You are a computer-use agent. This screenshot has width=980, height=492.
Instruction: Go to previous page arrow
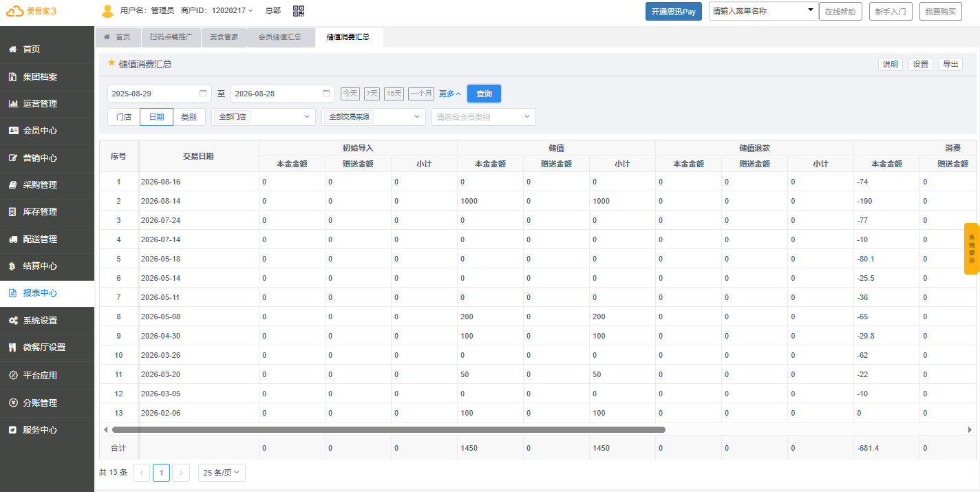[x=142, y=473]
